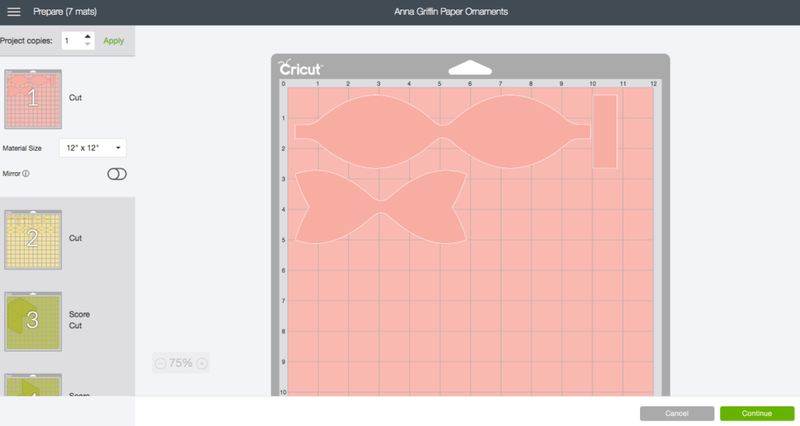800x426 pixels.
Task: Show Mirror info tooltip icon
Action: [26, 173]
